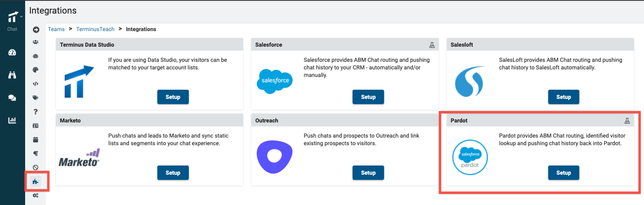This screenshot has height=205, width=644.
Task: Click the Pardot card title
Action: (x=459, y=120)
